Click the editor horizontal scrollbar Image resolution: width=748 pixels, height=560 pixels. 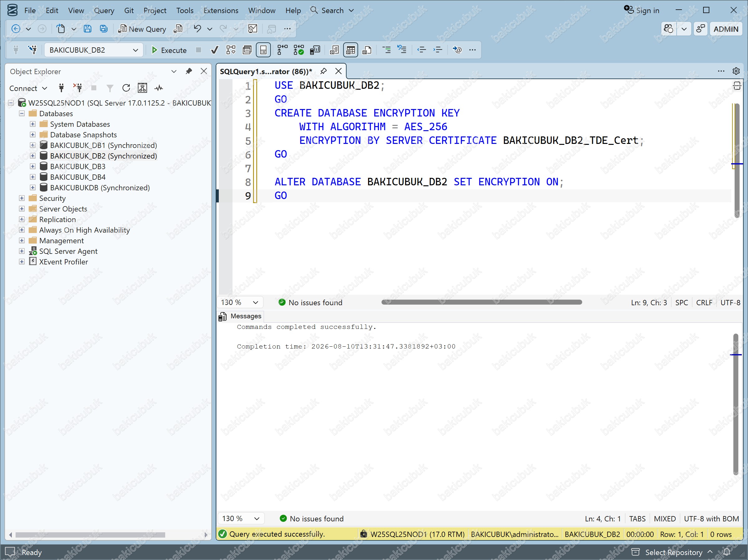tap(482, 302)
